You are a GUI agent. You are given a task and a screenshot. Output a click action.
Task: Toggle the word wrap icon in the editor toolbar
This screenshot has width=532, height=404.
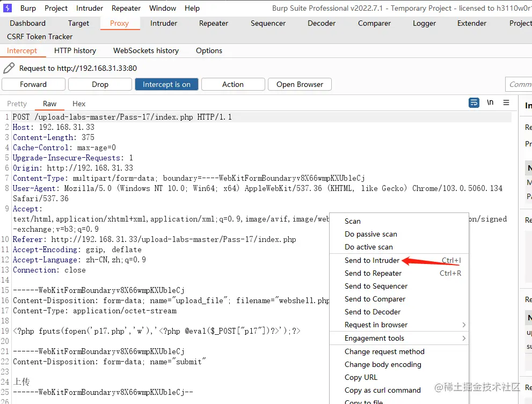coord(473,102)
